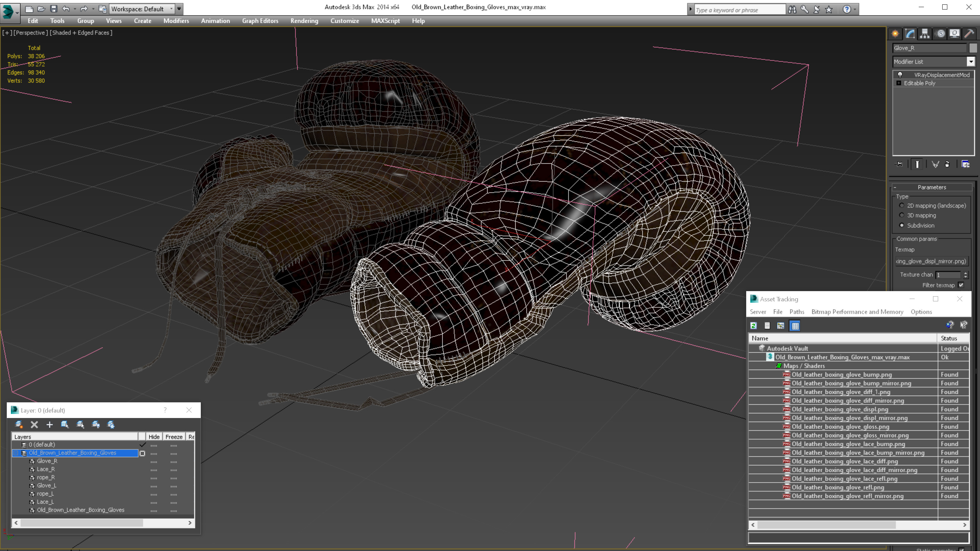
Task: Click the Project Folder icon in Quick Access toolbar
Action: coord(102,9)
